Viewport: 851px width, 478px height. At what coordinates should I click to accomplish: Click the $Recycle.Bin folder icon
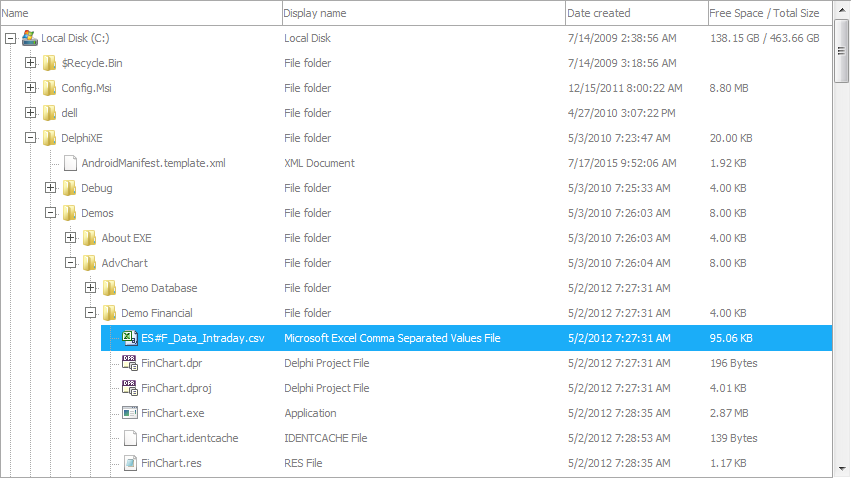(x=49, y=63)
